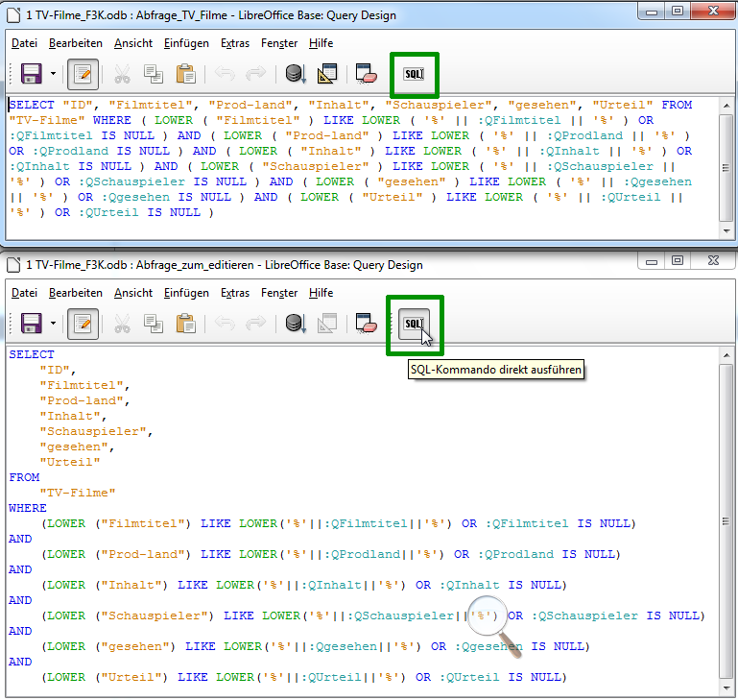The height and width of the screenshot is (700, 738).
Task: Click Copy icon in Abfrage_zum_editieren window
Action: (154, 324)
